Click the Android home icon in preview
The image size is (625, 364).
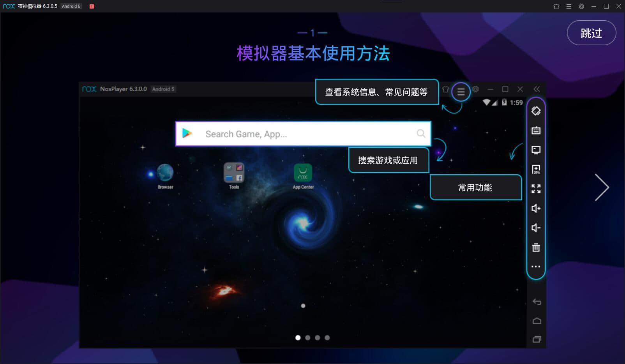click(537, 321)
